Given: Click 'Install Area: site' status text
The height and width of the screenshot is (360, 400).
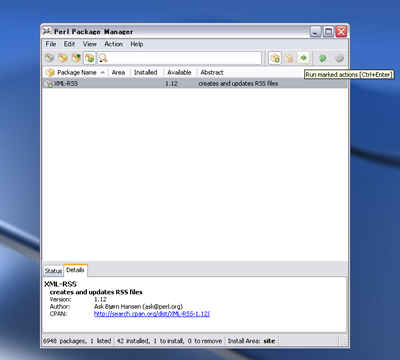Looking at the screenshot, I should (252, 341).
